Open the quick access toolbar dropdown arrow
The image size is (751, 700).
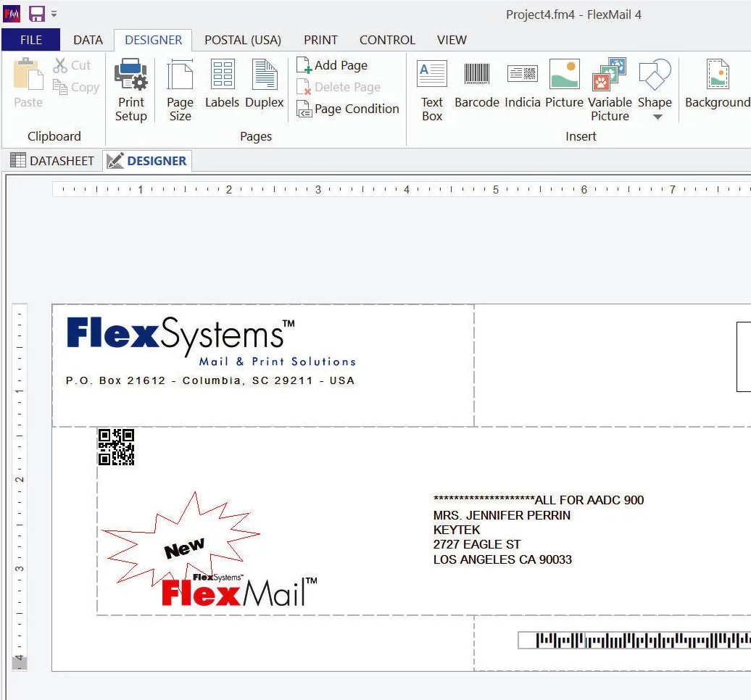tap(54, 14)
